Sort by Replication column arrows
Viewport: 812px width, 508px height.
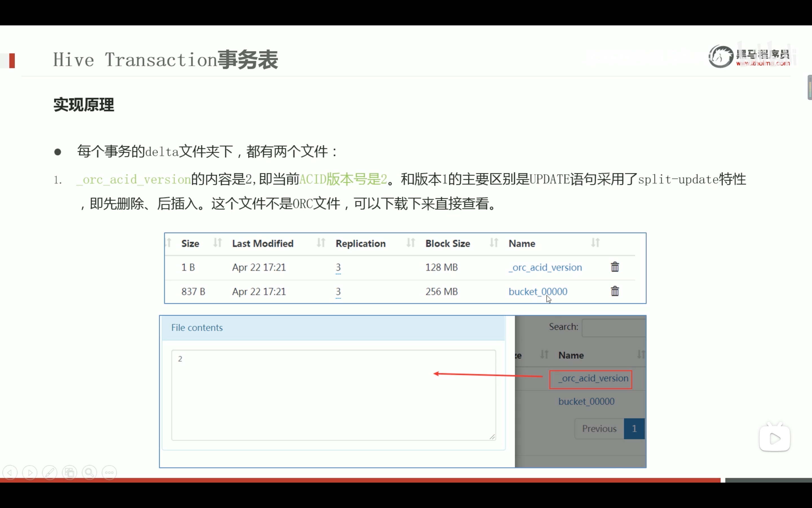click(x=411, y=243)
